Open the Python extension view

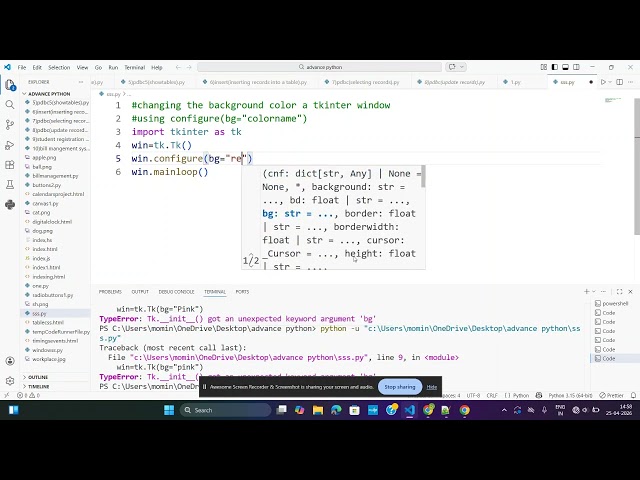click(x=10, y=204)
